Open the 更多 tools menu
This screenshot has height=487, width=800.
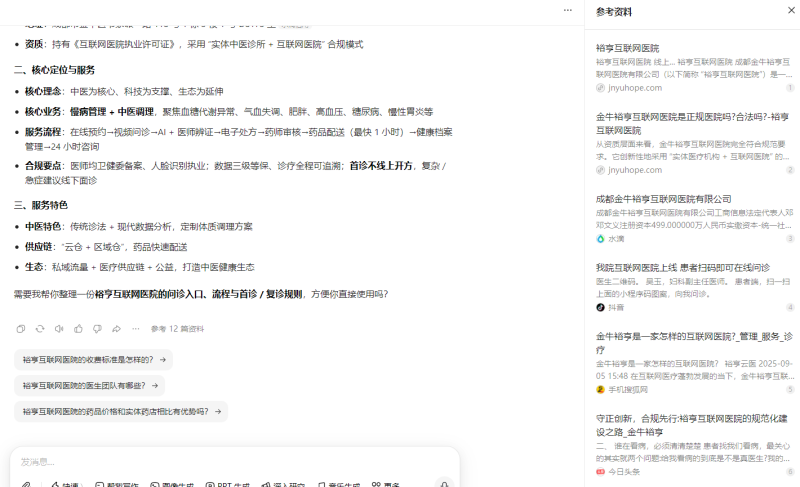click(x=386, y=484)
